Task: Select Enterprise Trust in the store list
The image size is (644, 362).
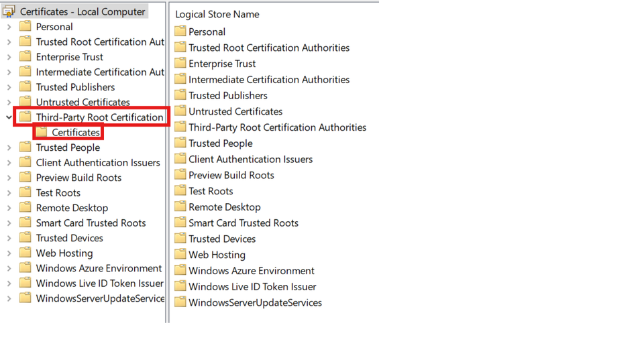Action: tap(222, 64)
